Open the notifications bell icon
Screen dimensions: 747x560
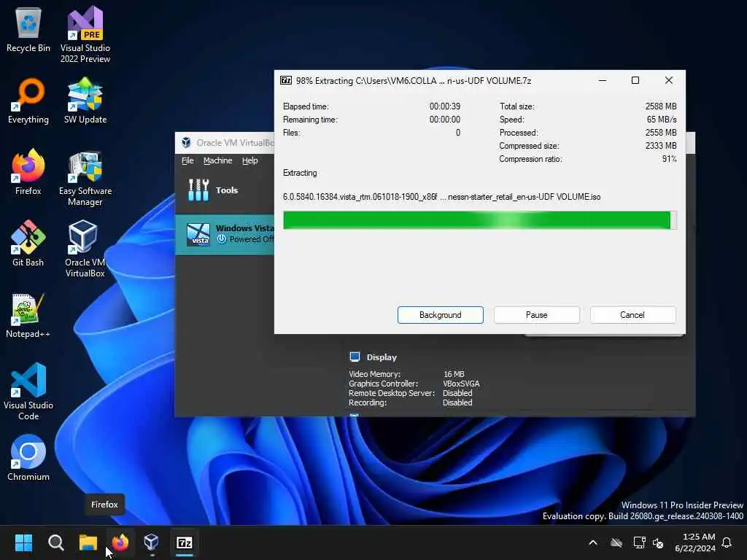(x=727, y=542)
